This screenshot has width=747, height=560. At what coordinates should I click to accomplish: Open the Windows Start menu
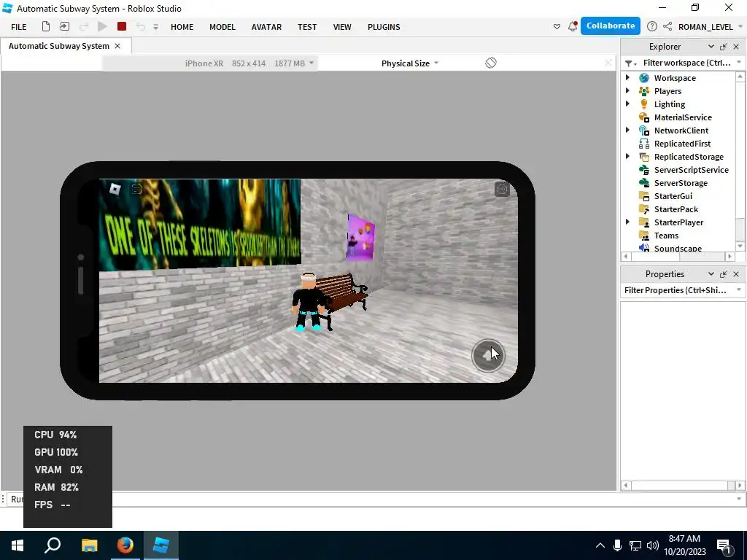pos(18,545)
